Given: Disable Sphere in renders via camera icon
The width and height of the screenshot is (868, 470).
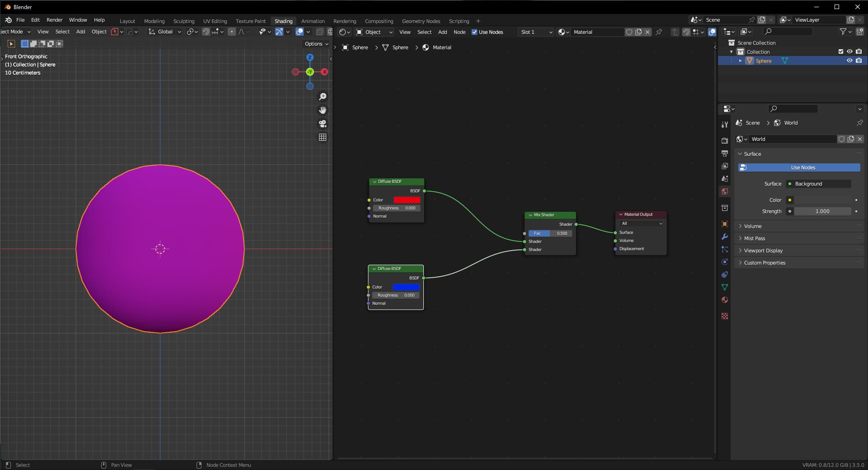Looking at the screenshot, I should (859, 60).
